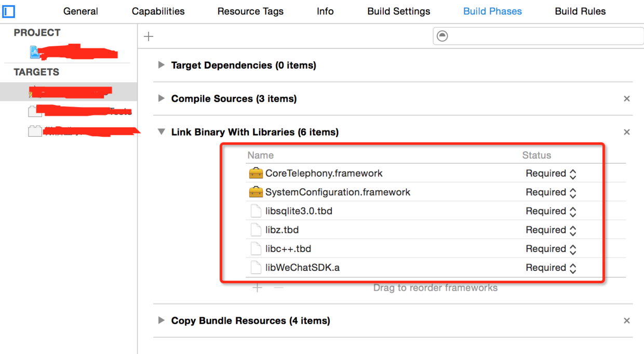Expand the Copy Bundle Resources section
Image resolution: width=644 pixels, height=354 pixels.
point(162,321)
